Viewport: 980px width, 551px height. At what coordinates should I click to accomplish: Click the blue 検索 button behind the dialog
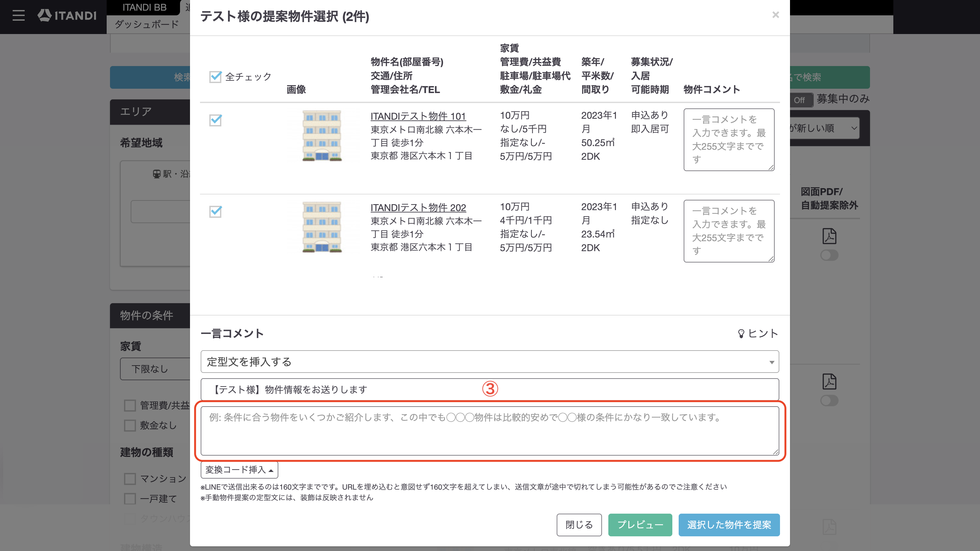(x=150, y=77)
